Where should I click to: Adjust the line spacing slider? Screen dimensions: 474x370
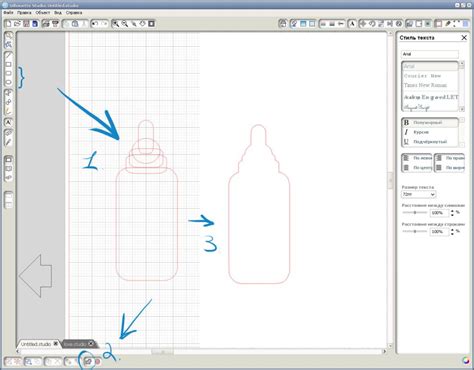point(415,231)
